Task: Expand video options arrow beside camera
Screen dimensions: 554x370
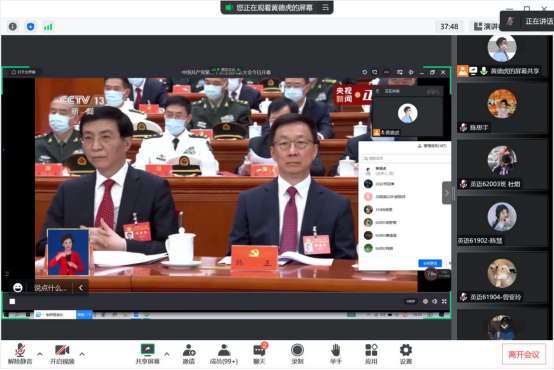Action: [x=82, y=354]
